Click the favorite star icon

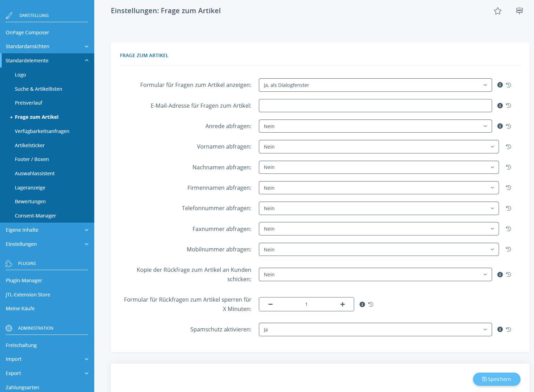(498, 11)
